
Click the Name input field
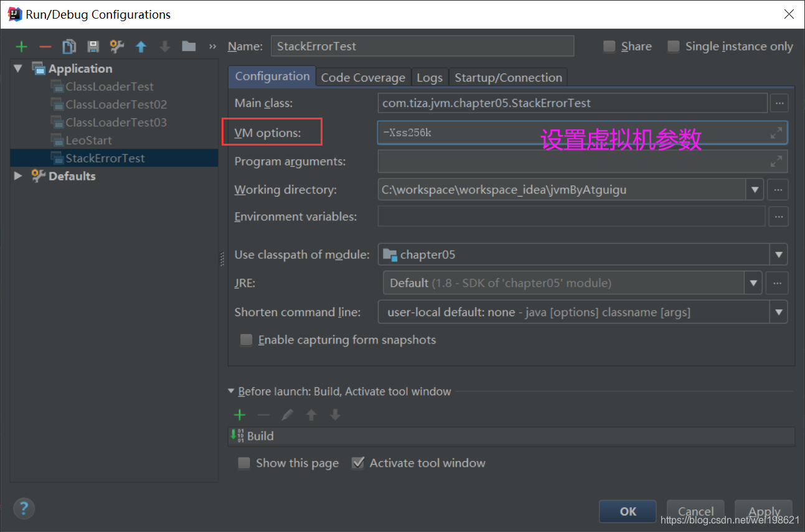pos(422,46)
